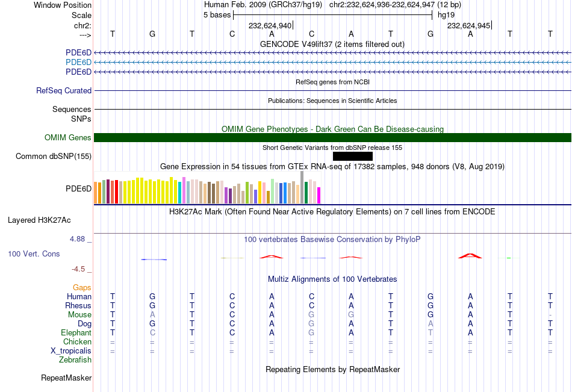Click the GENCODE V49lift37 track title
The height and width of the screenshot is (392, 572).
coord(332,44)
